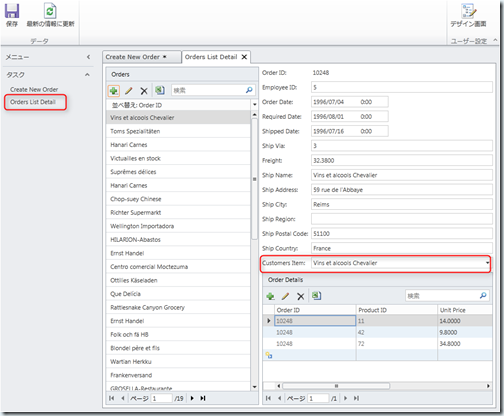The image size is (504, 416).
Task: Select Victuailles en stock order row
Action: click(x=178, y=158)
